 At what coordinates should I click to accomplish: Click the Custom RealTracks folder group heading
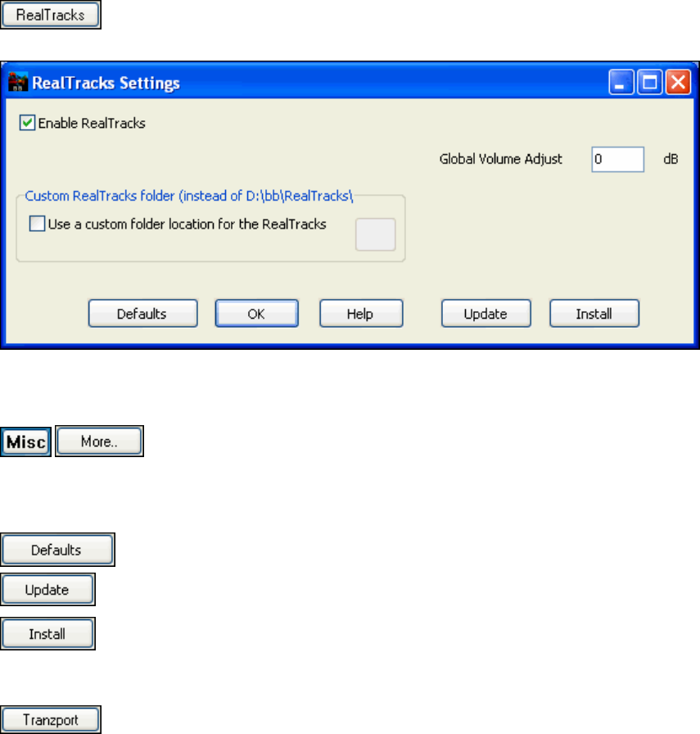click(x=188, y=196)
